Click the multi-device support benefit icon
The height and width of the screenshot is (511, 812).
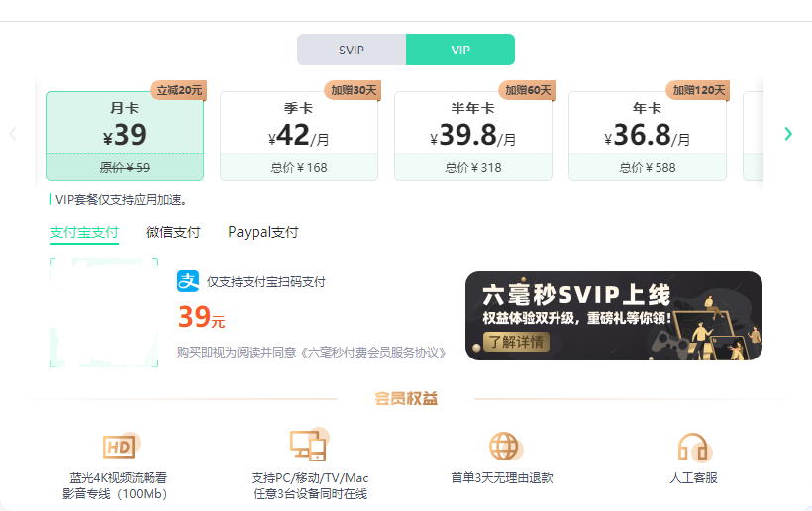[309, 445]
